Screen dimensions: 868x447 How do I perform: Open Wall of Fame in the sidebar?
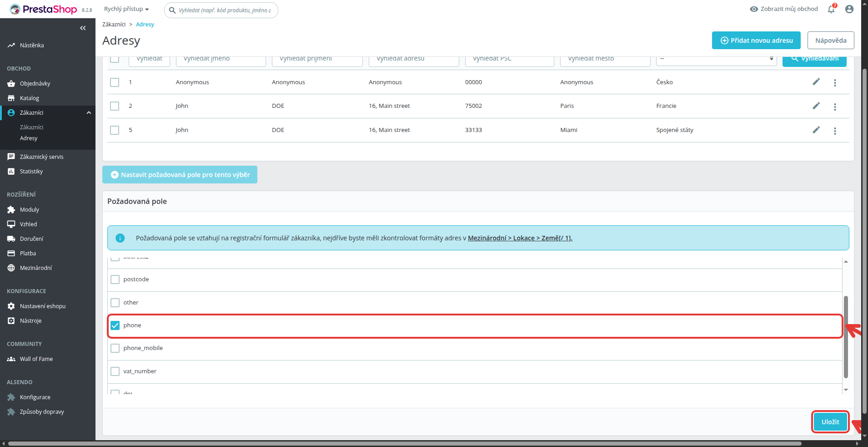(36, 359)
